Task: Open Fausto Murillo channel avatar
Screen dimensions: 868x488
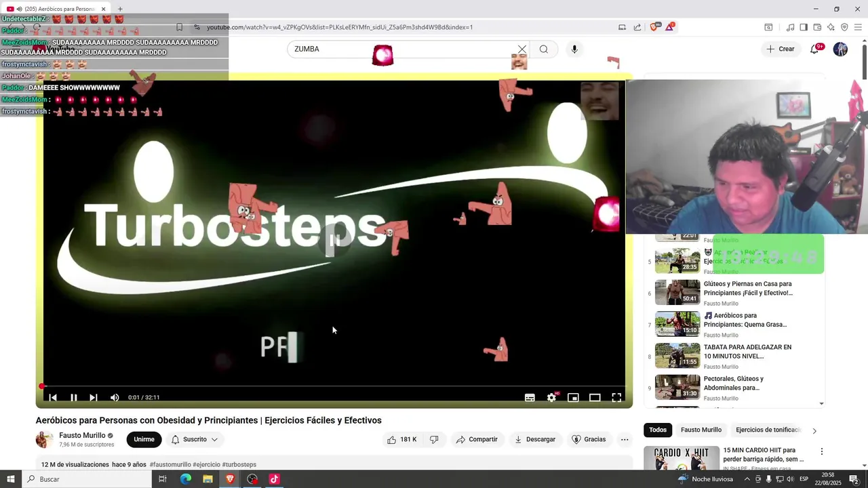Action: coord(44,439)
